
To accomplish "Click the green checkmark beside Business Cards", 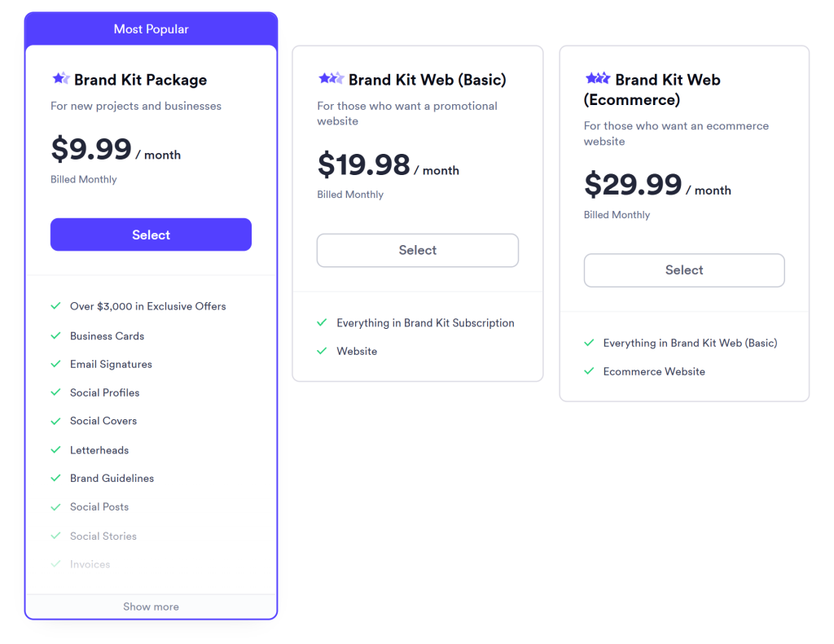I will (x=55, y=335).
